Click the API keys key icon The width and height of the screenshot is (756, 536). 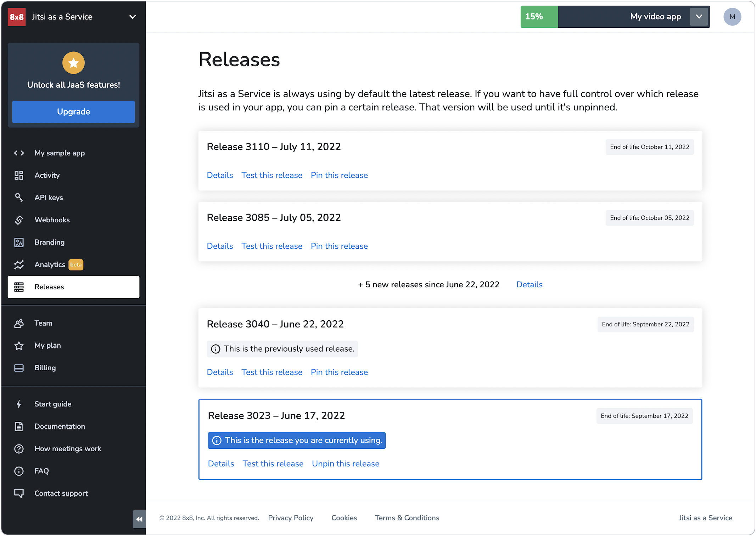click(19, 198)
